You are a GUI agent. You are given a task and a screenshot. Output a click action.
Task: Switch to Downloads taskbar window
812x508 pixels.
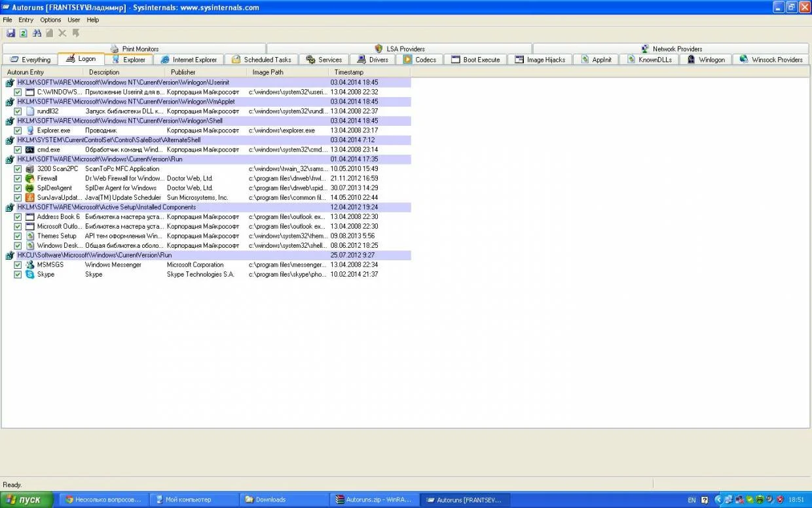pyautogui.click(x=284, y=499)
